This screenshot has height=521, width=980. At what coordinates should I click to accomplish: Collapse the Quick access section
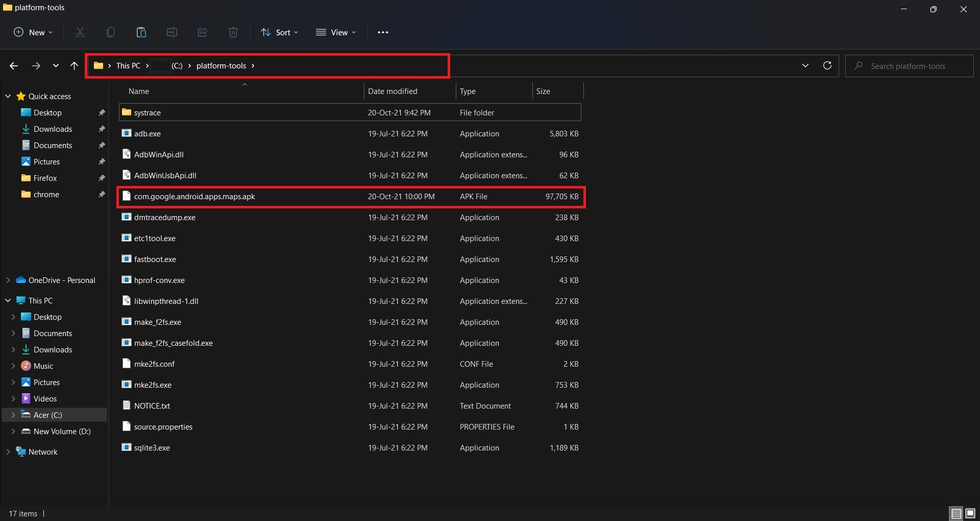(8, 96)
